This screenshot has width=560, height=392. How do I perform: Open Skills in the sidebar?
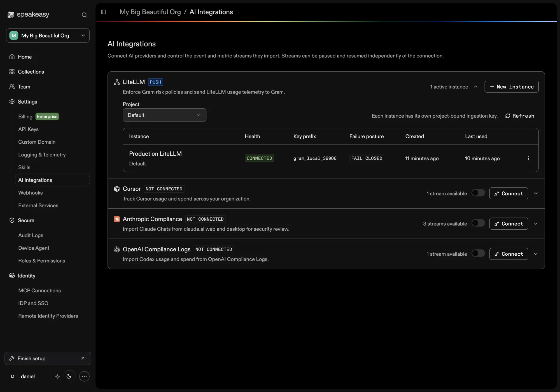click(24, 167)
